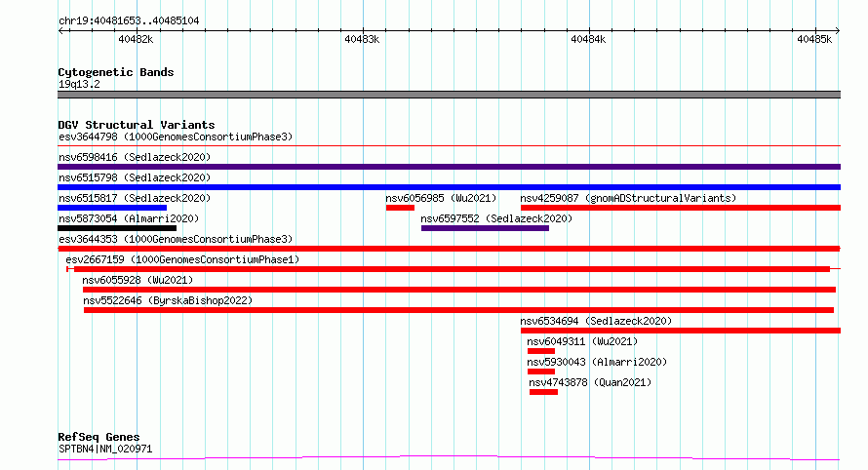Viewport: 868px width, 470px height.
Task: Click the 40484k ruler tick label
Action: (588, 39)
